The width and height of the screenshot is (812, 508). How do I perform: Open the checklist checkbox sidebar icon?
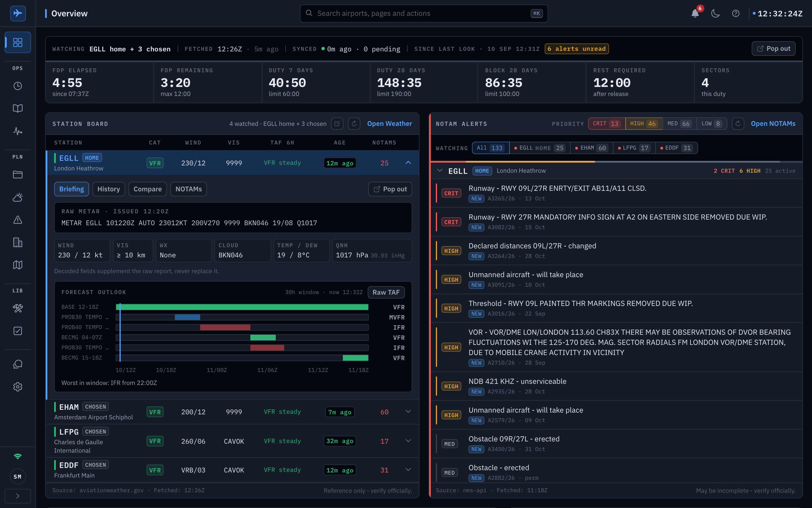pos(18,331)
